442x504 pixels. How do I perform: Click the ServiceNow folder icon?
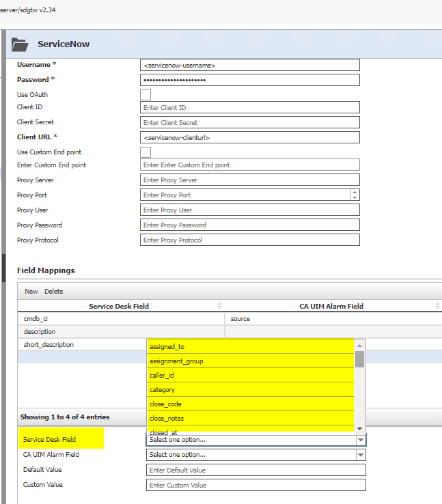(x=20, y=44)
